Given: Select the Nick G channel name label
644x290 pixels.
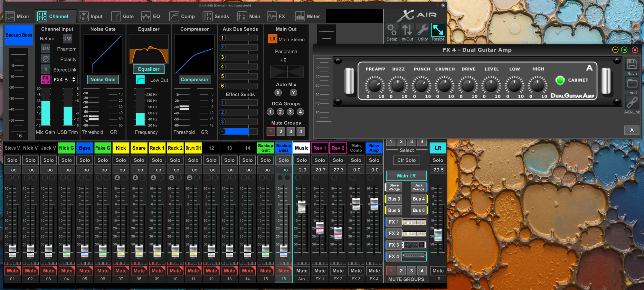Looking at the screenshot, I should pos(67,148).
